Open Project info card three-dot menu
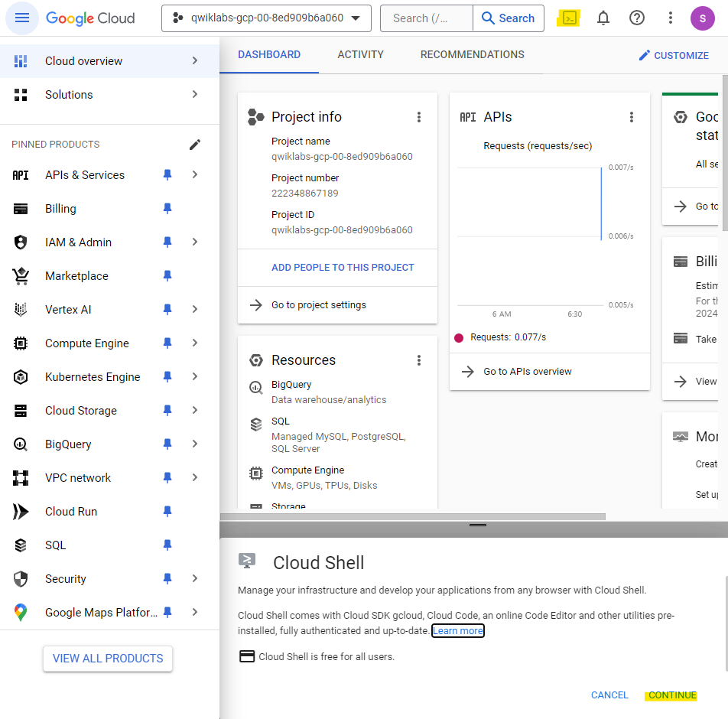The height and width of the screenshot is (719, 728). pyautogui.click(x=419, y=117)
